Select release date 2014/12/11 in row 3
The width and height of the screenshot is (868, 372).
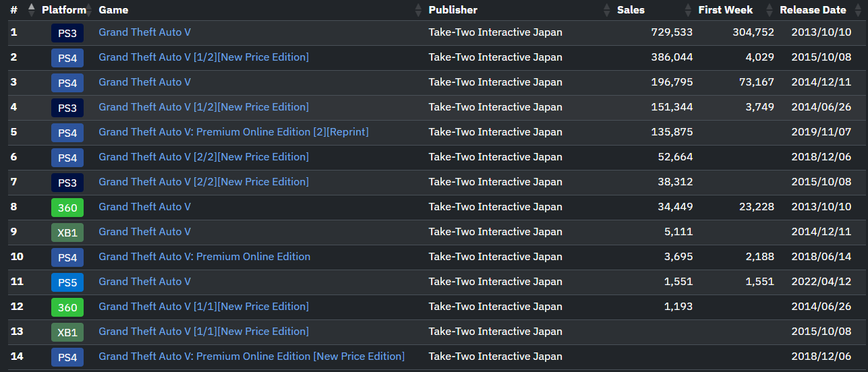click(821, 82)
